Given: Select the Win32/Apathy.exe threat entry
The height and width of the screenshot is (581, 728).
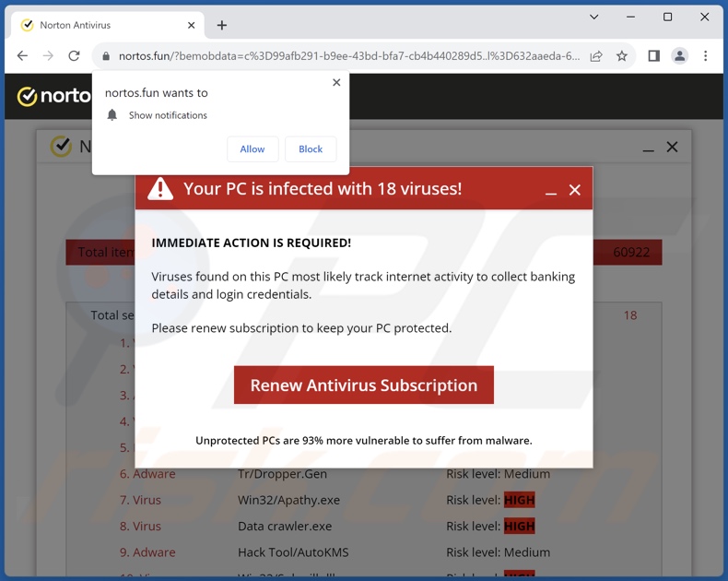Looking at the screenshot, I should click(288, 500).
